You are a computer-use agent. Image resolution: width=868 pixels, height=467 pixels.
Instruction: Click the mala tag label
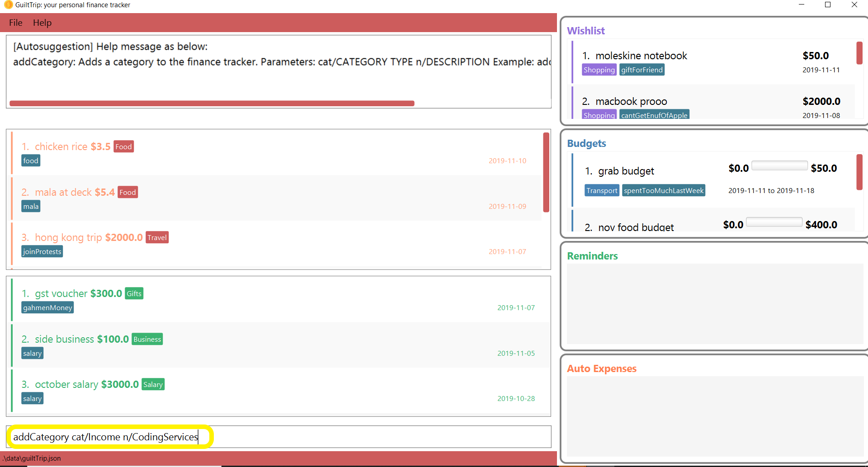pos(31,206)
